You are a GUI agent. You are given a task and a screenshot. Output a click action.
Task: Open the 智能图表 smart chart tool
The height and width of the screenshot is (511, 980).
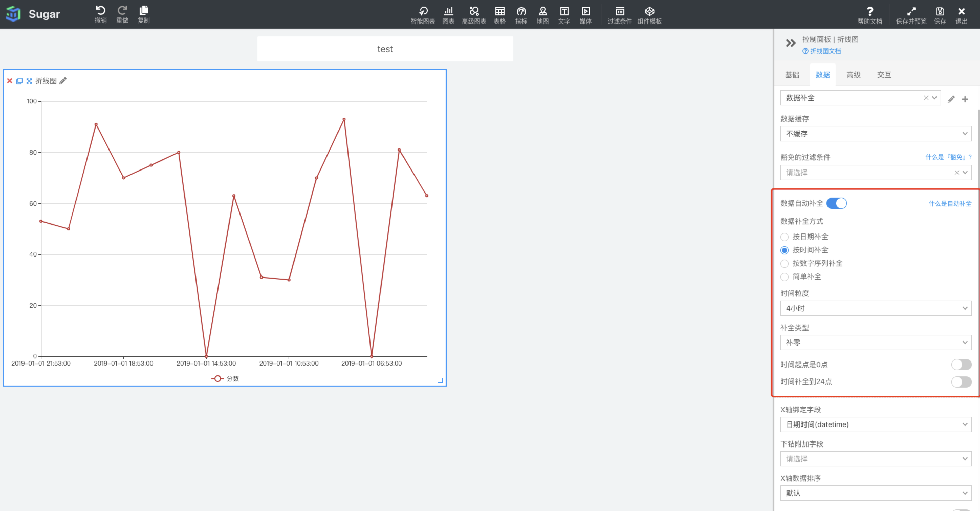[x=423, y=15]
